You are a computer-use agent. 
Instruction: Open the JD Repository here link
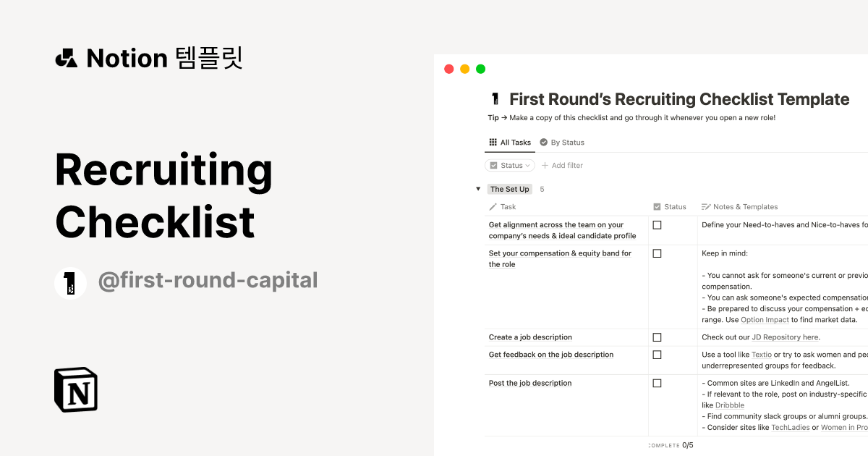(x=785, y=337)
